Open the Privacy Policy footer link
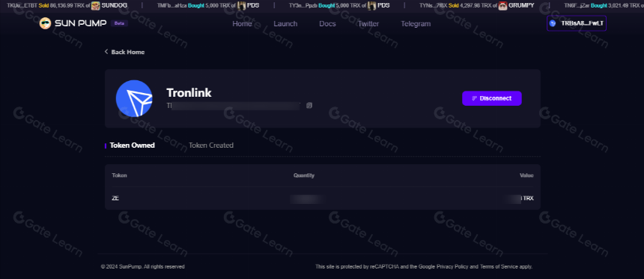This screenshot has width=644, height=279. click(452, 267)
